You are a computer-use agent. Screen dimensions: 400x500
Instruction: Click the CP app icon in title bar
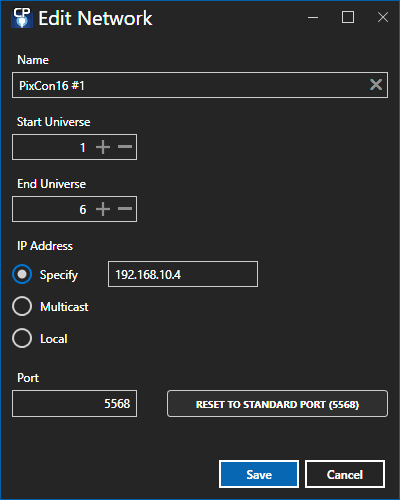[22, 18]
